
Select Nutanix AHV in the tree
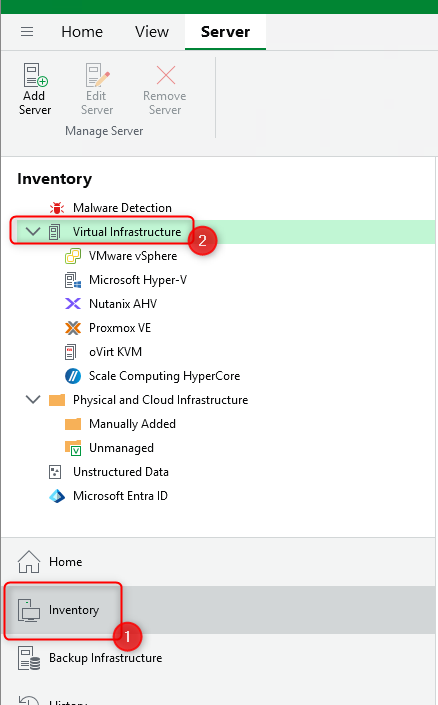point(123,304)
